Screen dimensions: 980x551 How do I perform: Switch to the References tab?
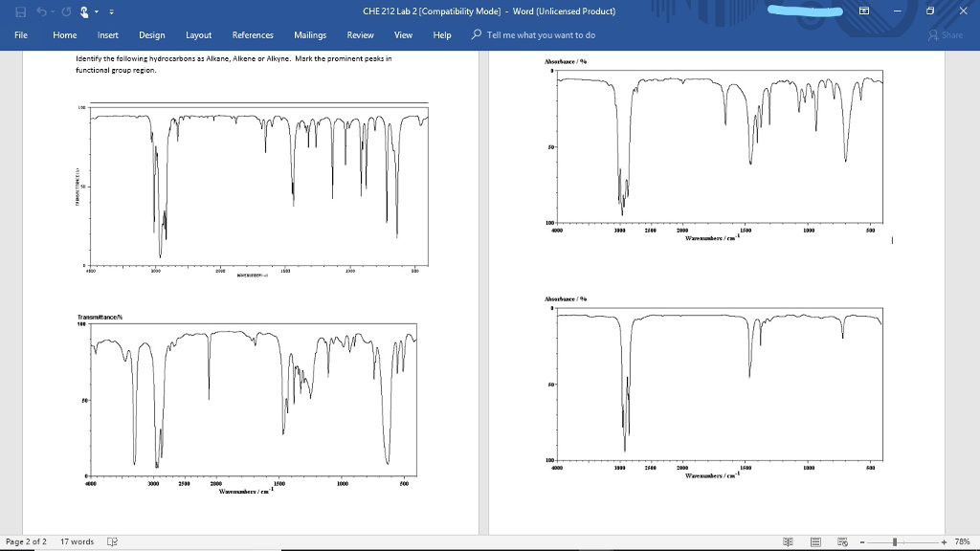click(x=253, y=34)
